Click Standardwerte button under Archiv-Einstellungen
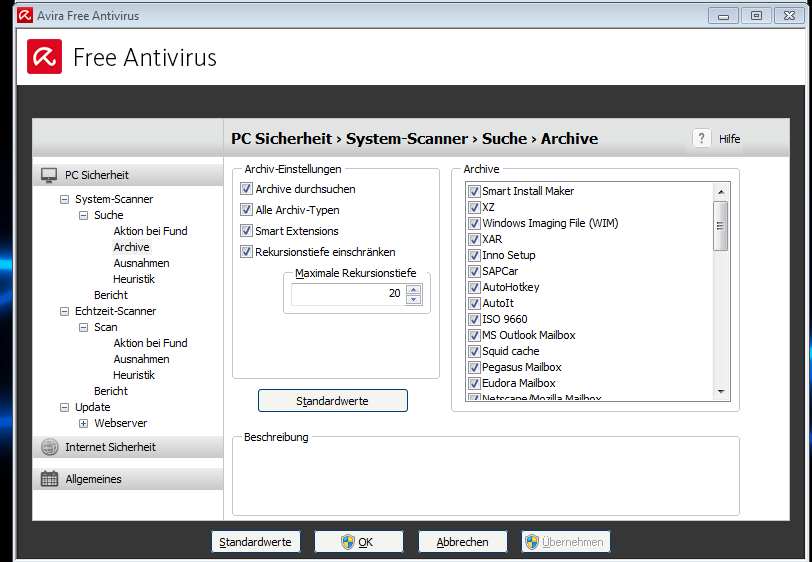812x562 pixels. click(333, 401)
